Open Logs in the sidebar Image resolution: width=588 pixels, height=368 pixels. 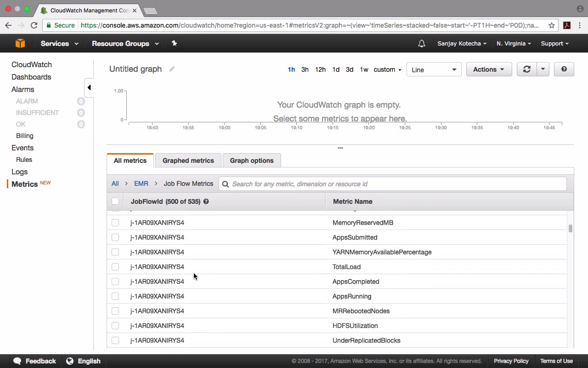(x=20, y=172)
